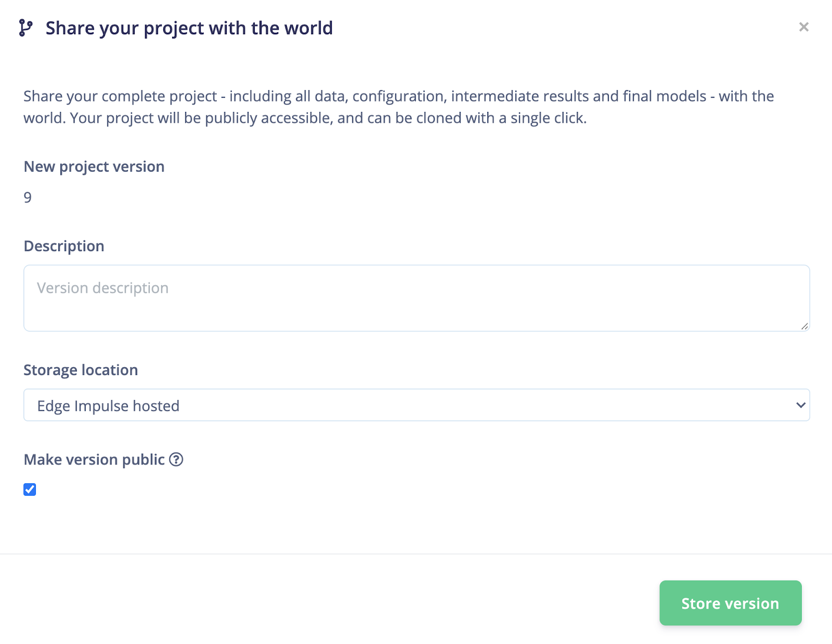
Task: Click the Share your project heading
Action: tap(189, 28)
